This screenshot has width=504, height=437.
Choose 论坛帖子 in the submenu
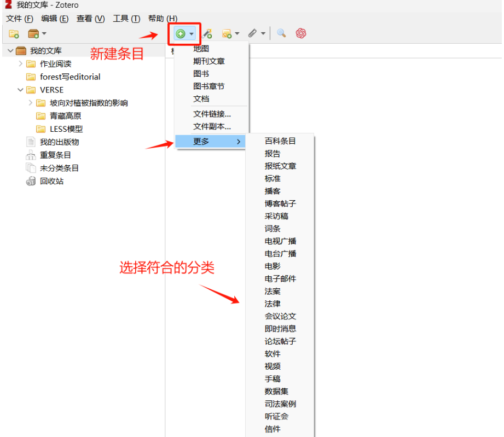(280, 342)
